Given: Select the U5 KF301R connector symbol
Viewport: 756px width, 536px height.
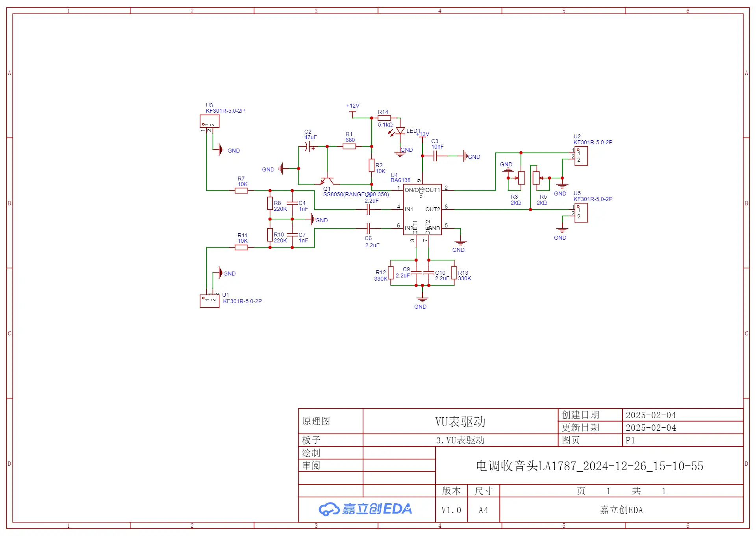Looking at the screenshot, I should pos(581,213).
